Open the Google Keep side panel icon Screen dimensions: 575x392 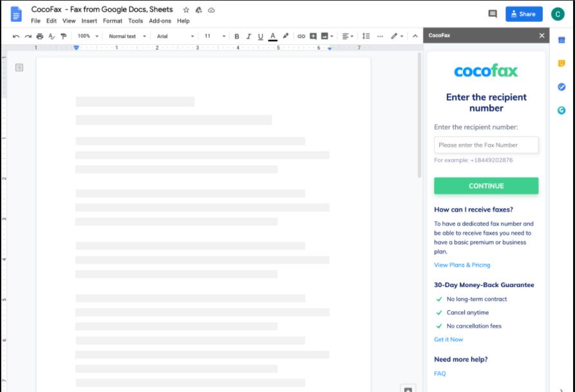(x=561, y=64)
